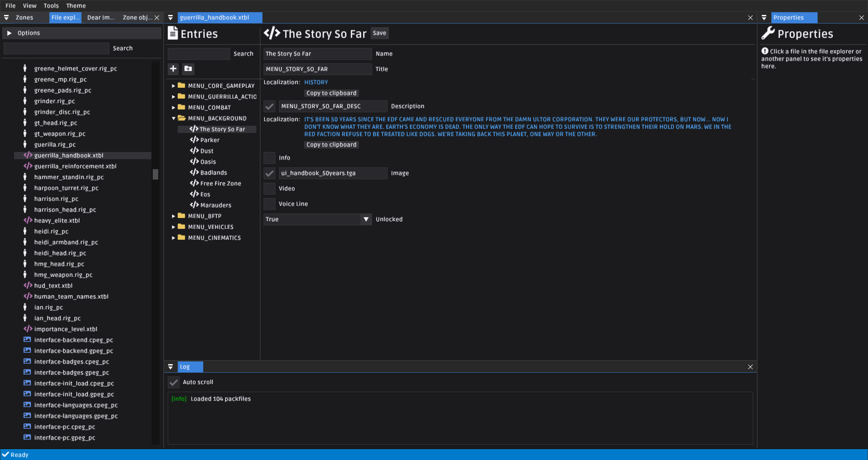Copy the description localization to clipboard
The height and width of the screenshot is (460, 868).
coord(331,145)
